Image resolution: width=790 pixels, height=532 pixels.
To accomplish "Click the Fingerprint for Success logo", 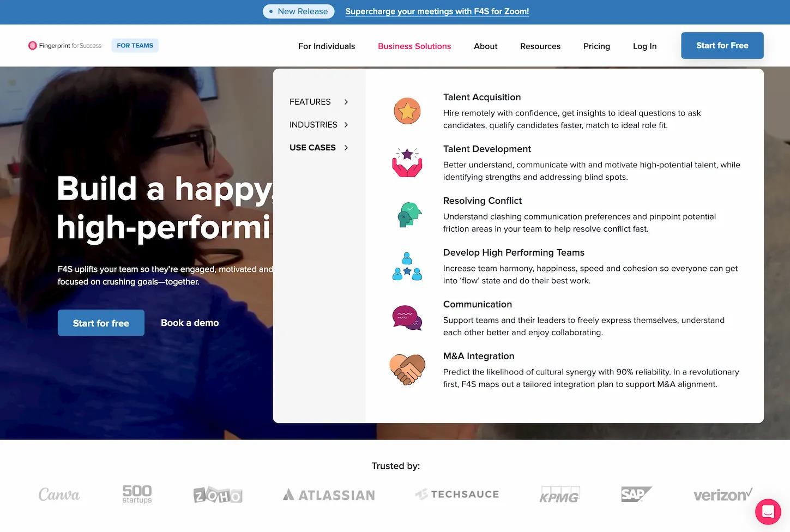I will [x=65, y=46].
